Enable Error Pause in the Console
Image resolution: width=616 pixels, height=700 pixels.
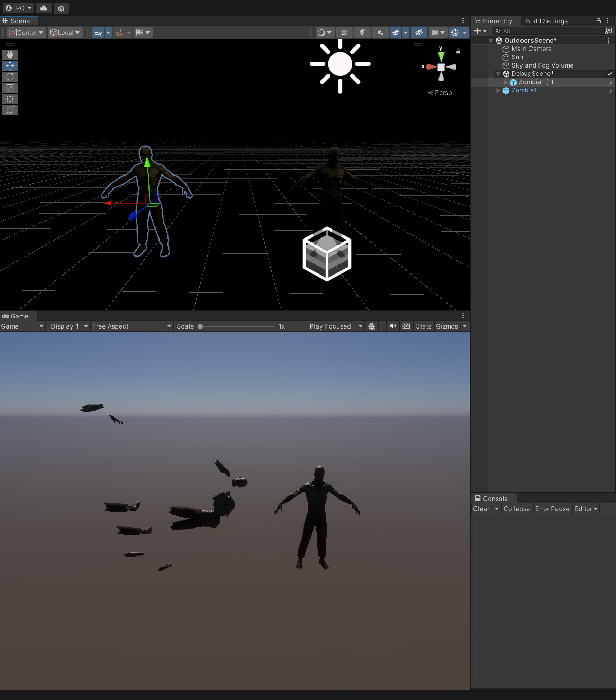tap(552, 509)
